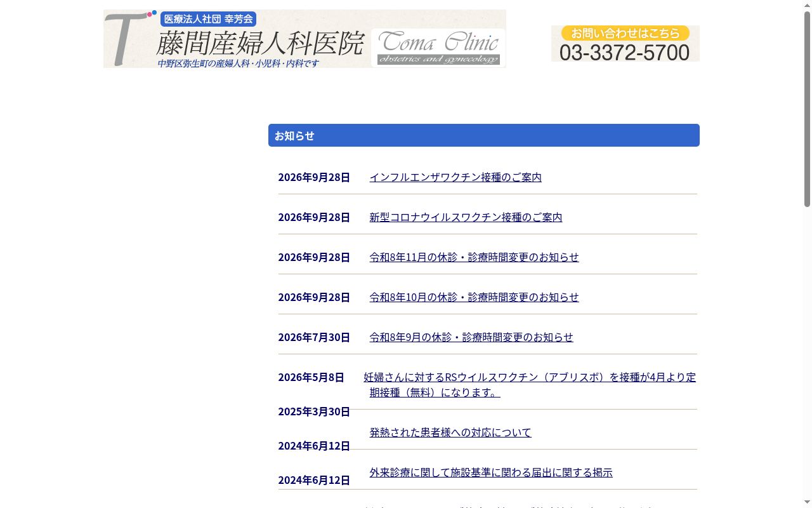812x508 pixels.
Task: Open 新型コロナウイルスワクチン接種のご案内 link
Action: tap(466, 217)
